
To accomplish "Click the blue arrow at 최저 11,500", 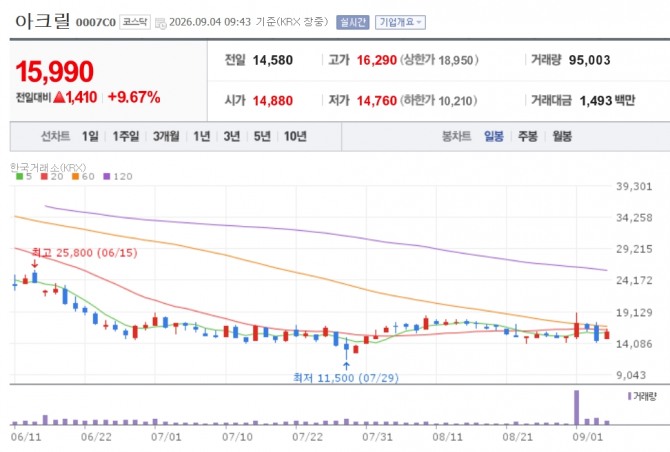I will coord(346,366).
